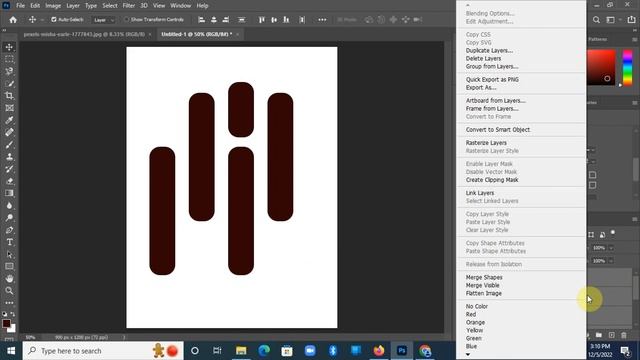640x360 pixels.
Task: Open Patterns panel options menu
Action: (634, 40)
